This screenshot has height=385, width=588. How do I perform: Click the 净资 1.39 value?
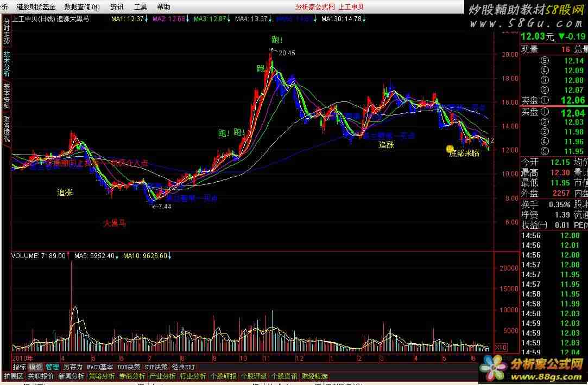[x=562, y=215]
